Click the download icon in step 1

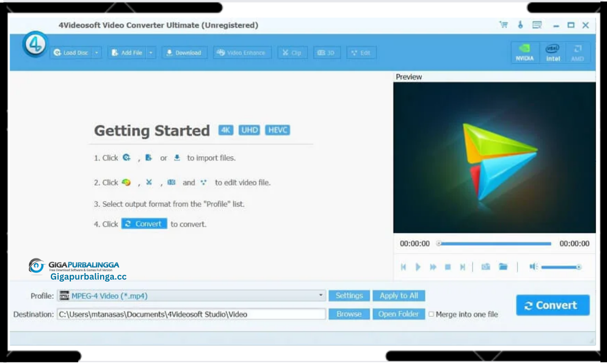tap(177, 158)
